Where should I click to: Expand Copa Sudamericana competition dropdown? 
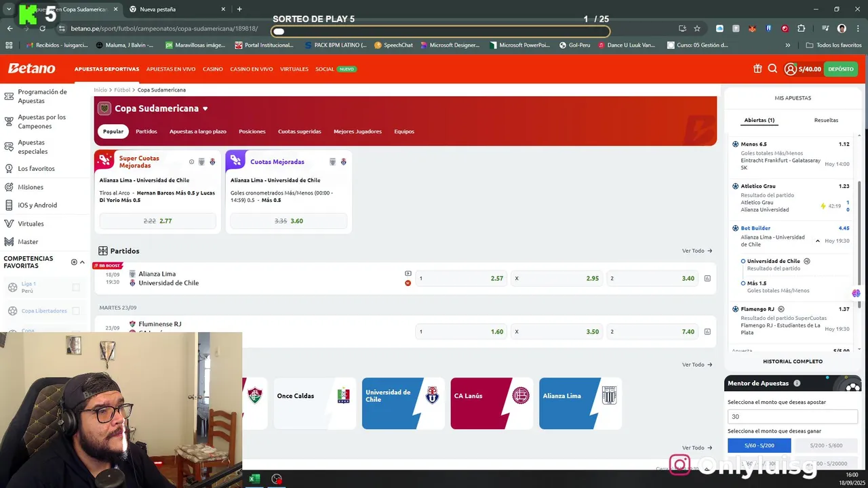205,108
